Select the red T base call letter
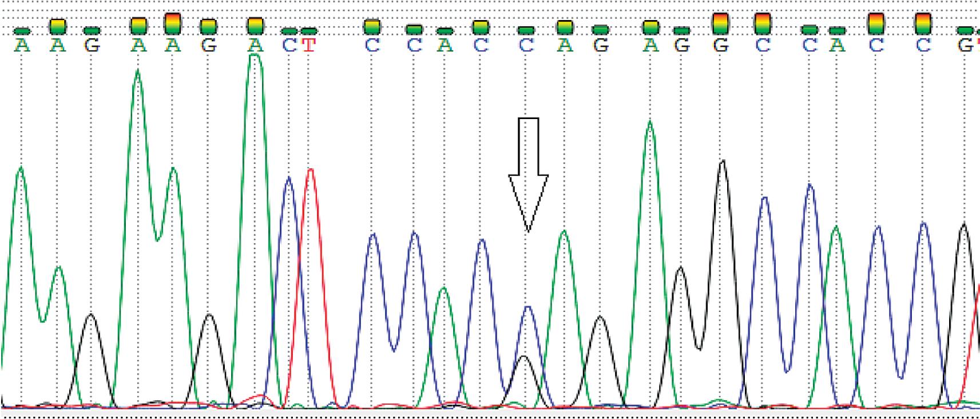 (x=309, y=46)
